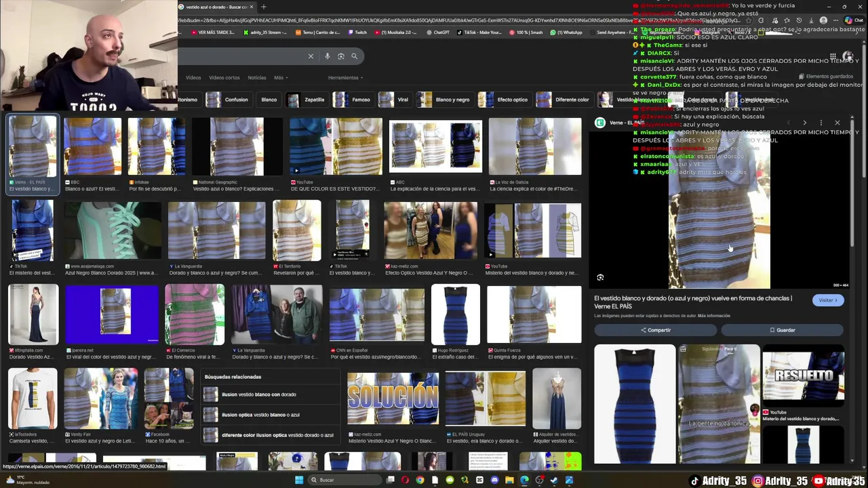Open the 100 % | Smash bookmark
Screen dimensions: 868x488
526,32
